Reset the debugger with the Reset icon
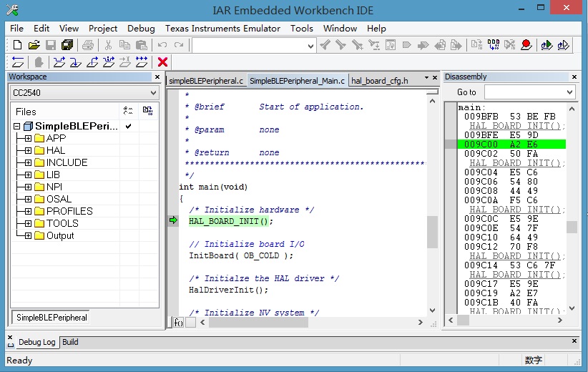 tap(18, 62)
